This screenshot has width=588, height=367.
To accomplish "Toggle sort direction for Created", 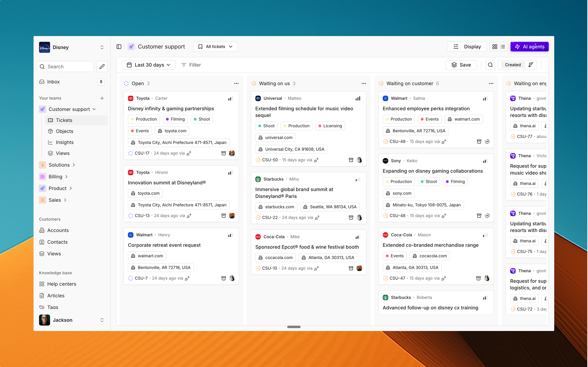I will [x=531, y=65].
